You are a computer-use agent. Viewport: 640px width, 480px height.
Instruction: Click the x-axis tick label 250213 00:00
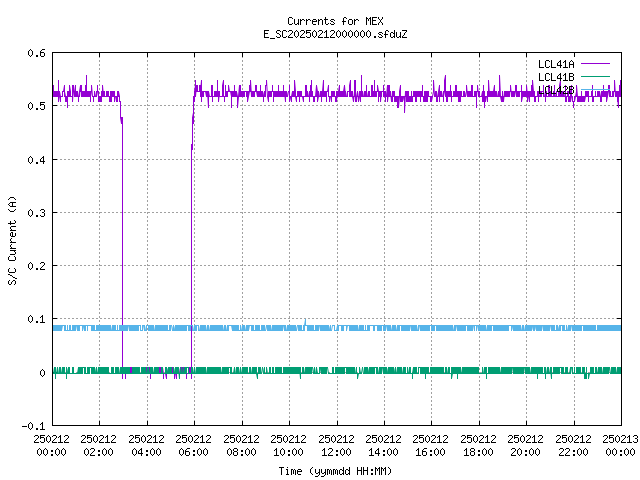(620, 445)
